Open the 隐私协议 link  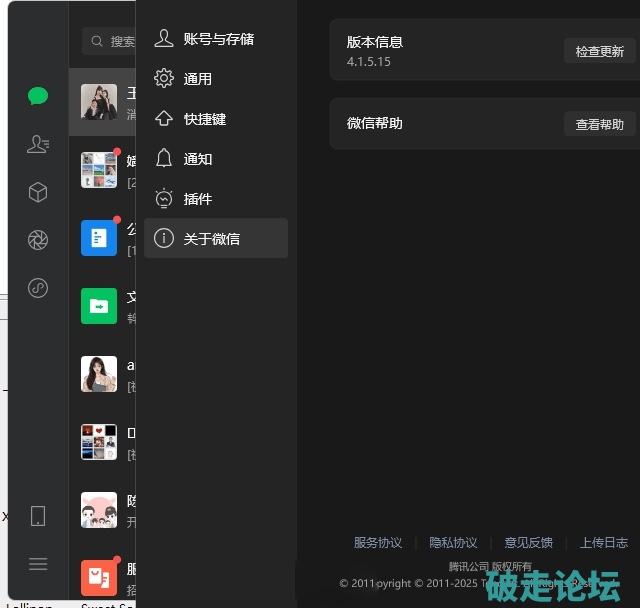pos(453,543)
